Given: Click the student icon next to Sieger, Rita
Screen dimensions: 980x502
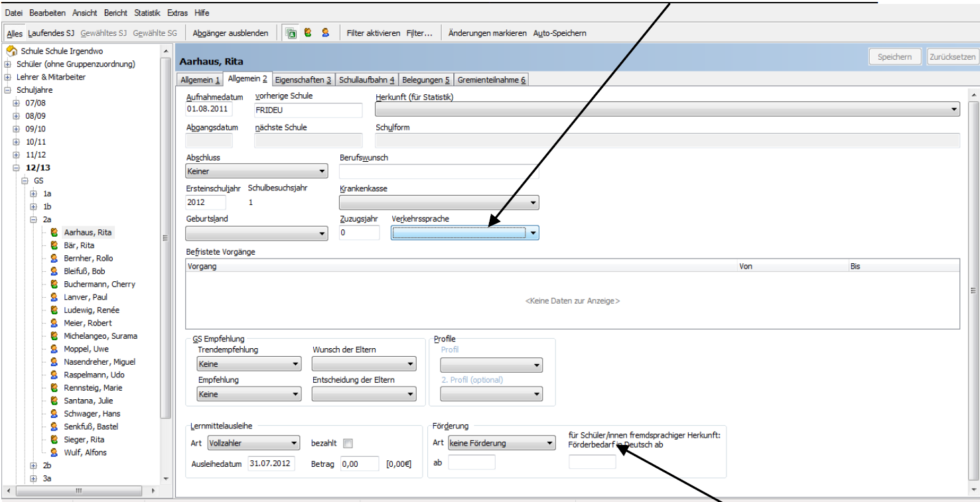Looking at the screenshot, I should [x=54, y=439].
